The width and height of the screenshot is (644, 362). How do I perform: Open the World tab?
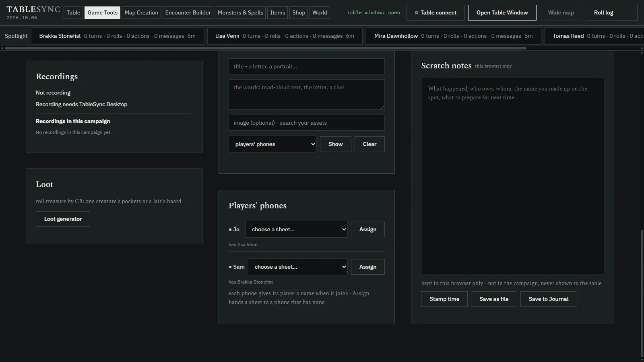pos(320,12)
